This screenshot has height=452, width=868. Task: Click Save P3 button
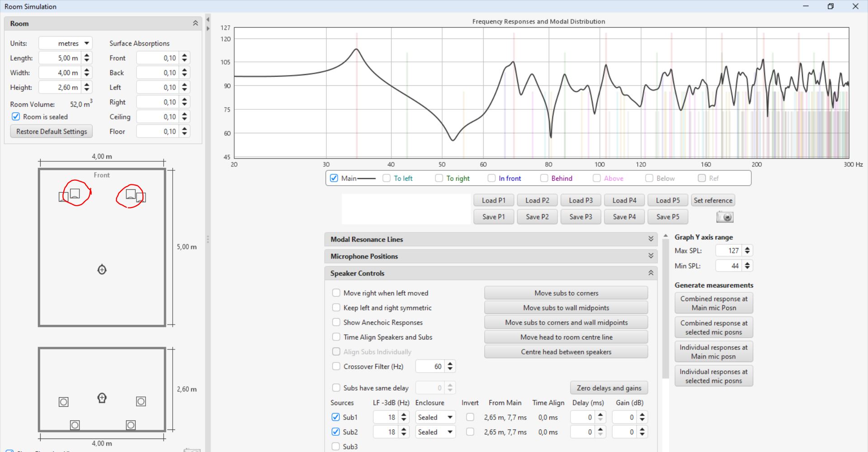(581, 217)
